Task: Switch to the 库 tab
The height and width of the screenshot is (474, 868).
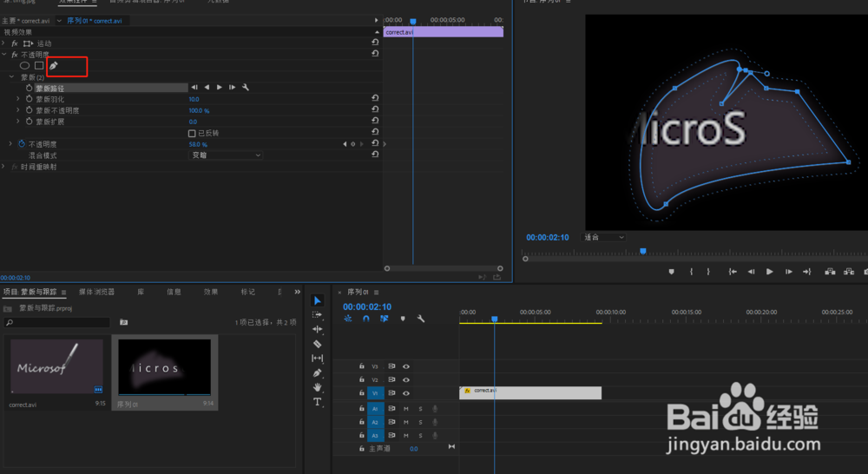Action: point(141,292)
